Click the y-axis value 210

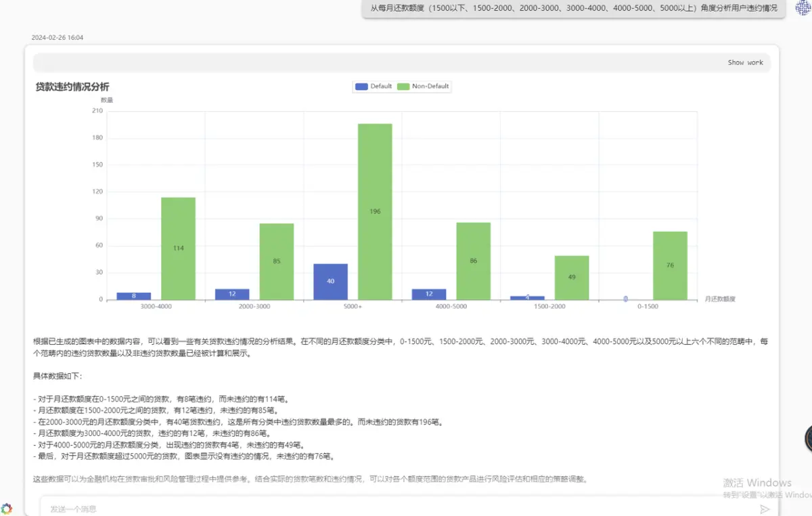tap(97, 111)
